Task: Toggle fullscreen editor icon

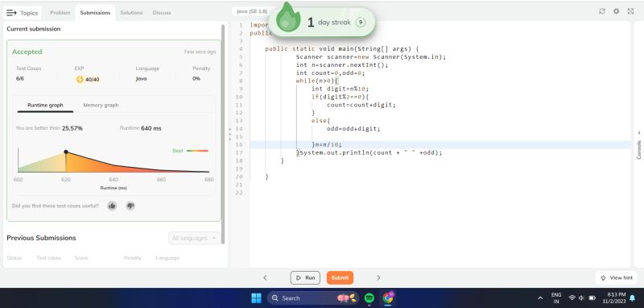Action: (x=630, y=11)
